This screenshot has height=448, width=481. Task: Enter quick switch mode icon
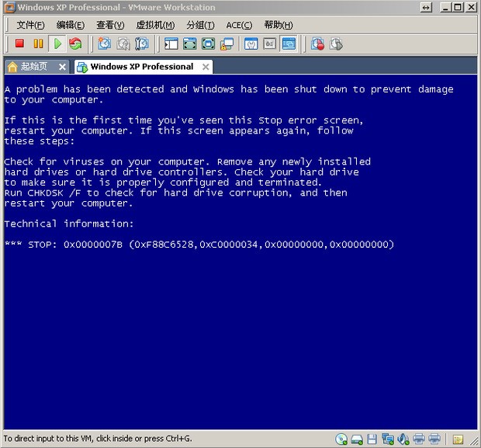(190, 44)
